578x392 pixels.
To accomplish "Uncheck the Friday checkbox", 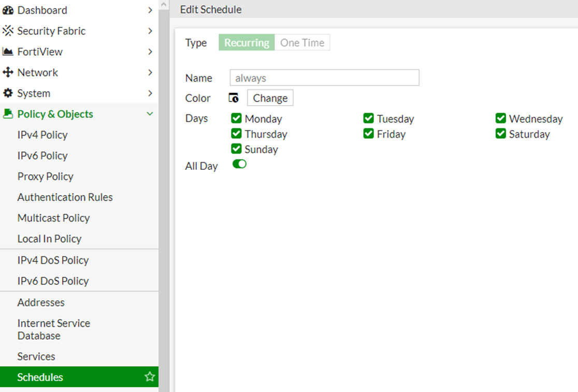I will (369, 134).
